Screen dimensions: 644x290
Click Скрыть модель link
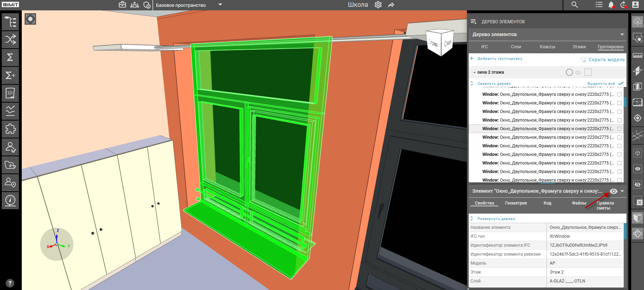click(606, 60)
